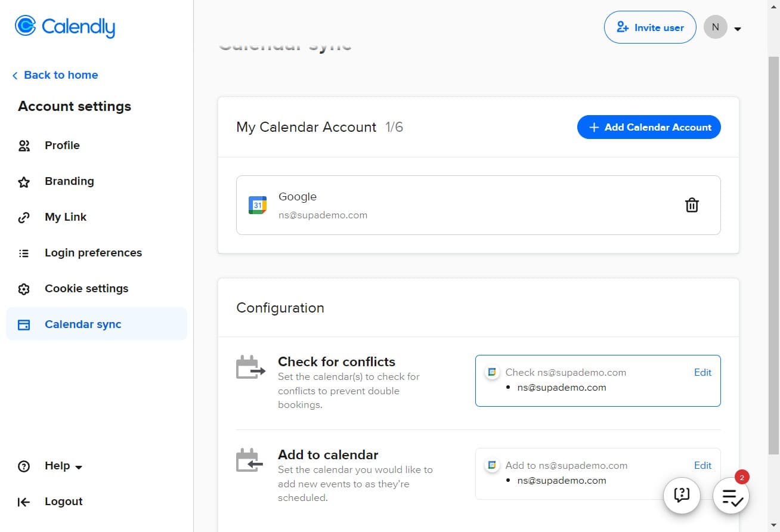Click the Add to calendar icon
Screen dimensions: 780x532
click(250, 460)
